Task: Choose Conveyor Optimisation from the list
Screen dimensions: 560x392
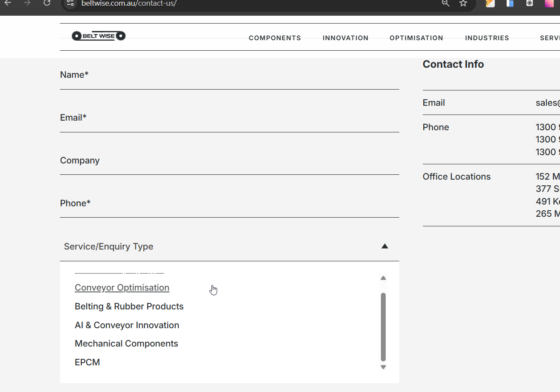Action: pos(122,288)
